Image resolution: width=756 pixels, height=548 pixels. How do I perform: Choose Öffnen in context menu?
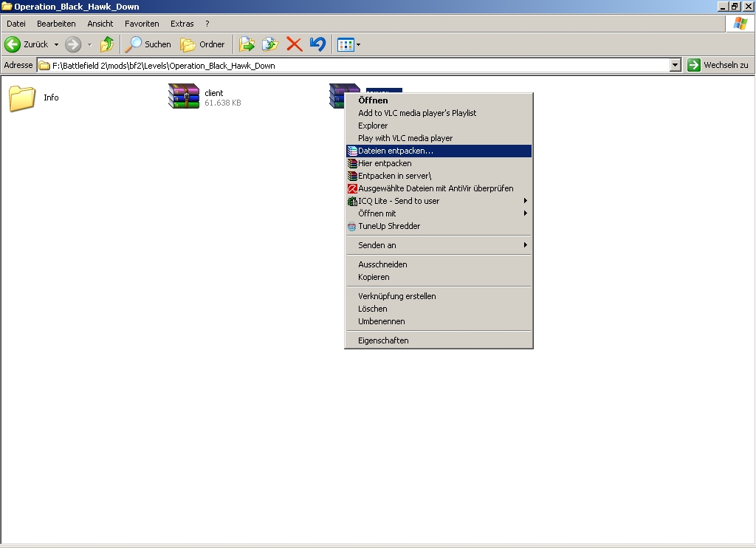click(439, 100)
